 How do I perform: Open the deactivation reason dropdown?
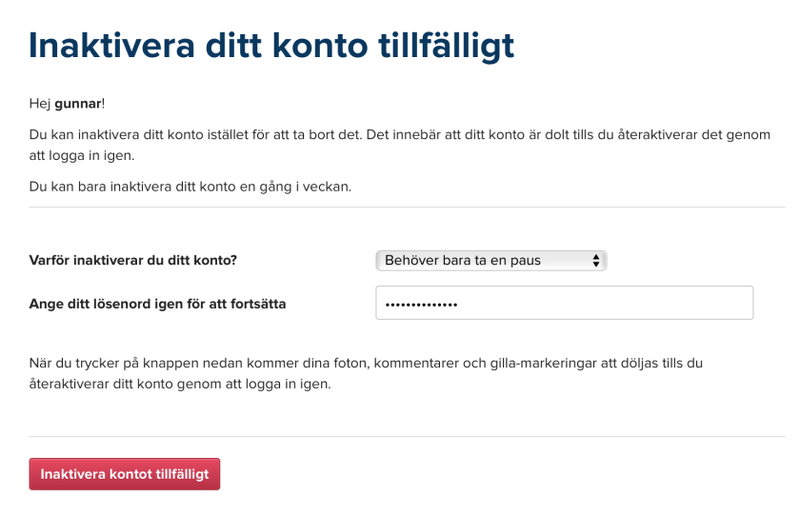tap(490, 260)
